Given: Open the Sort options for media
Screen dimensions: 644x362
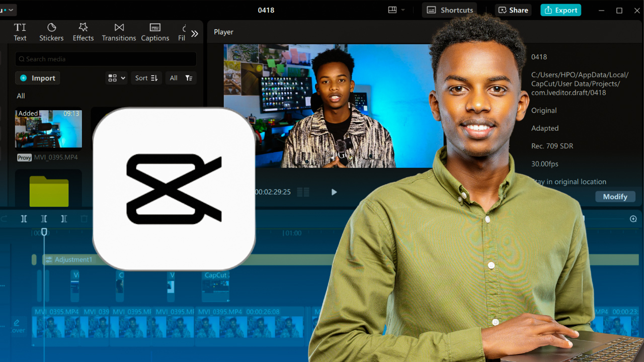Looking at the screenshot, I should coord(146,78).
